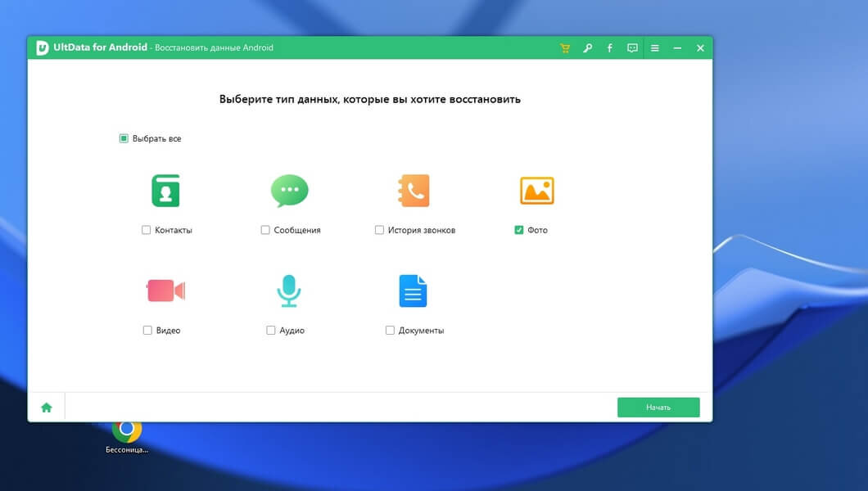Screen dimensions: 868x491
Task: Click the Видео camera icon
Action: 166,291
